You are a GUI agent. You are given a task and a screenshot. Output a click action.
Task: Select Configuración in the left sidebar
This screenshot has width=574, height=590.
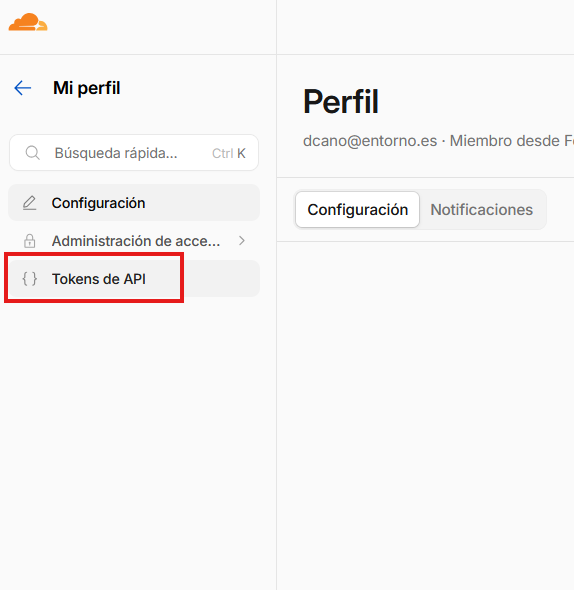click(x=134, y=203)
